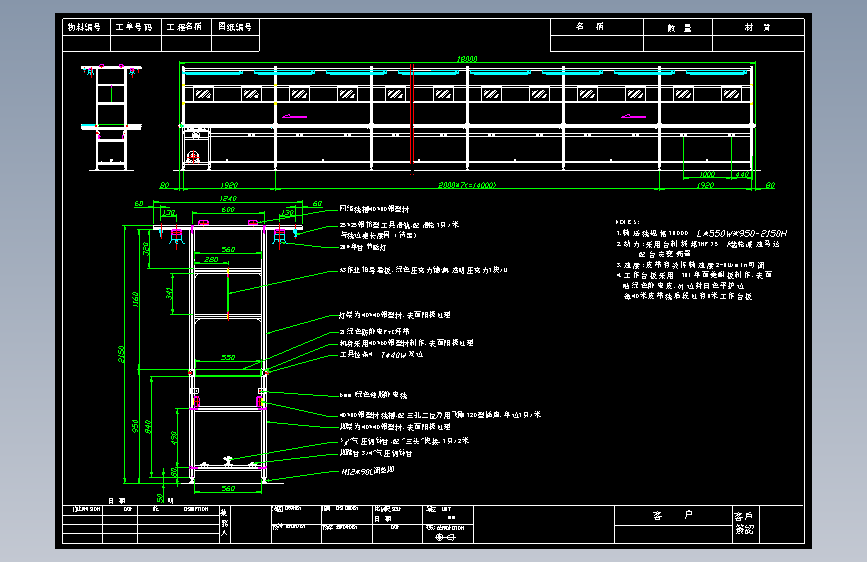The height and width of the screenshot is (562, 867).
Task: Click the 2000*7(=14000) span dimension
Action: [x=467, y=185]
